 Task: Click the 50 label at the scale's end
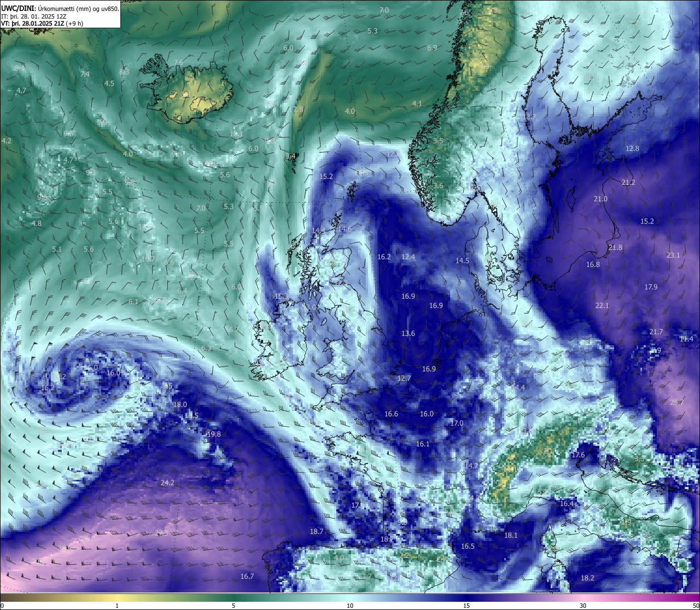(696, 606)
